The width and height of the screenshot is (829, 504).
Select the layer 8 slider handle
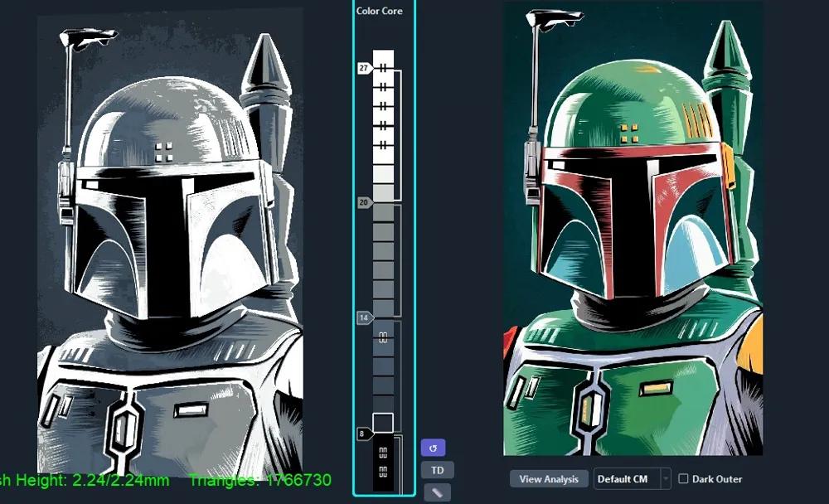[x=364, y=434]
